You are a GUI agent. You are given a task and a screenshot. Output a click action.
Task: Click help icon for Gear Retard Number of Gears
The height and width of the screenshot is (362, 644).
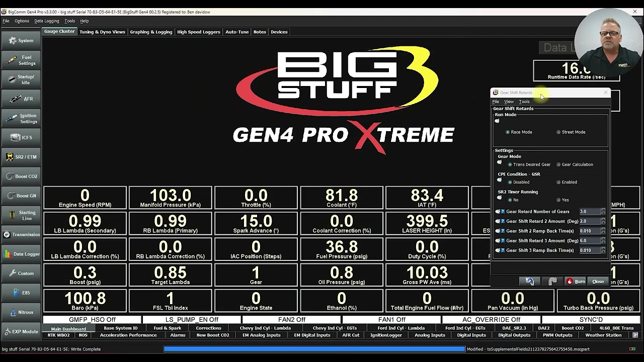coord(503,212)
